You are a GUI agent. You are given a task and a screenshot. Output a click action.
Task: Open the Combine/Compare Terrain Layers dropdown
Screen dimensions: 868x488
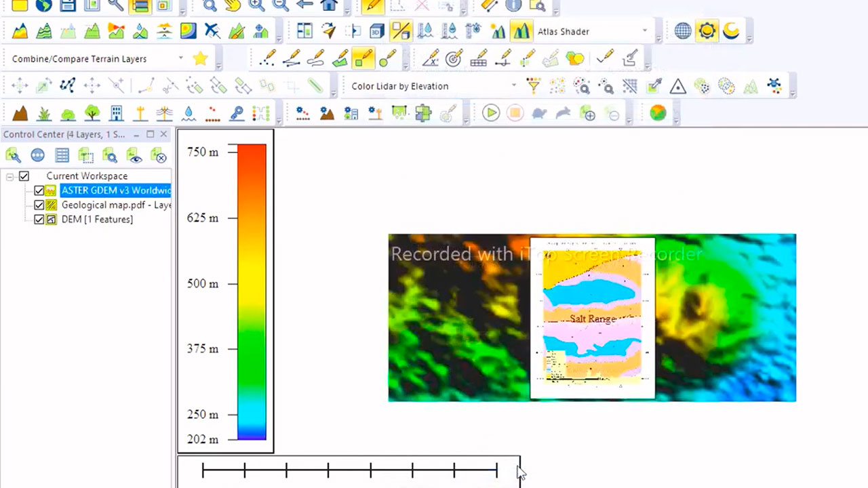point(180,59)
